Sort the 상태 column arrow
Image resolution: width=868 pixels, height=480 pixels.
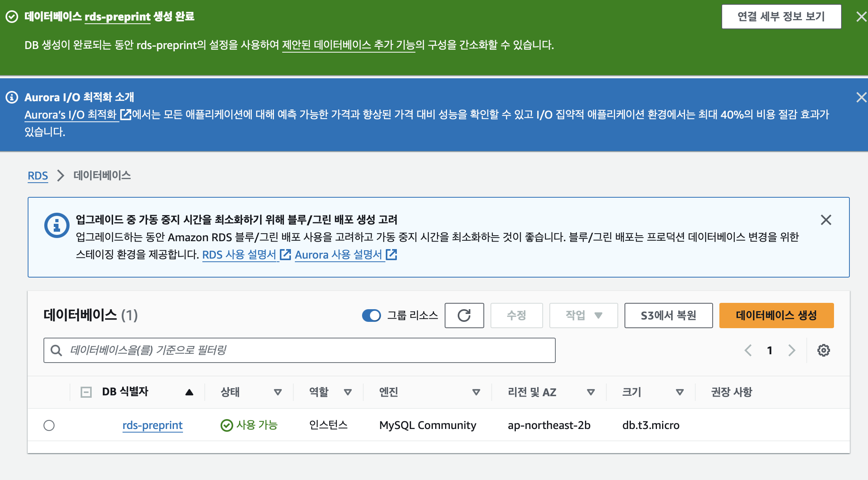278,392
